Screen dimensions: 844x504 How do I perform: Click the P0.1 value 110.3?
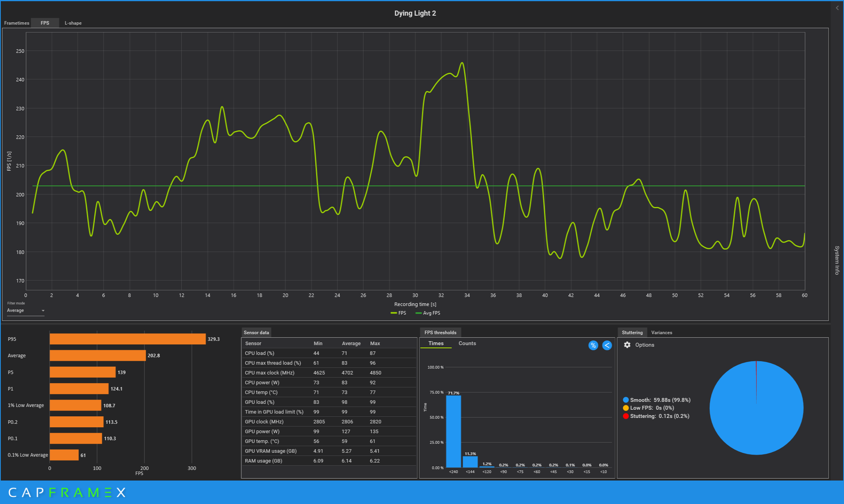click(x=110, y=439)
